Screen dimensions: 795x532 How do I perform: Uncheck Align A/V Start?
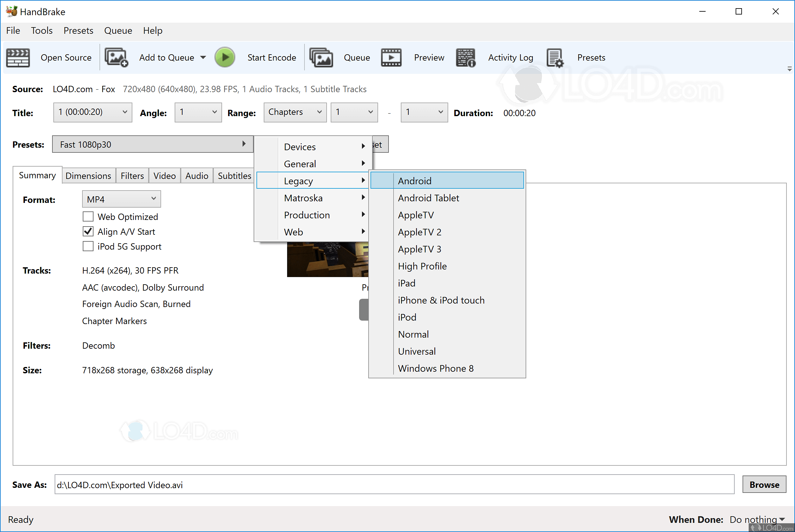click(87, 231)
